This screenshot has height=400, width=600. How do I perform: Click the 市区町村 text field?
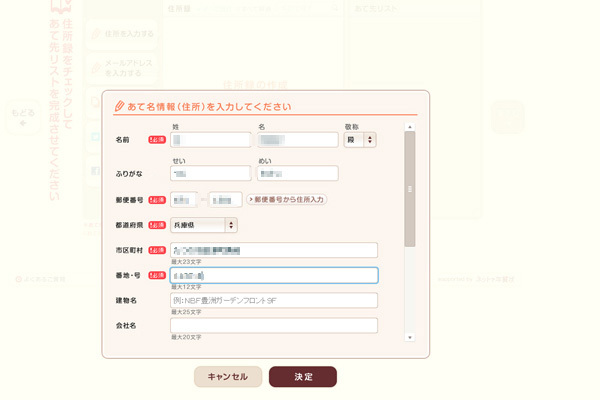[273, 250]
